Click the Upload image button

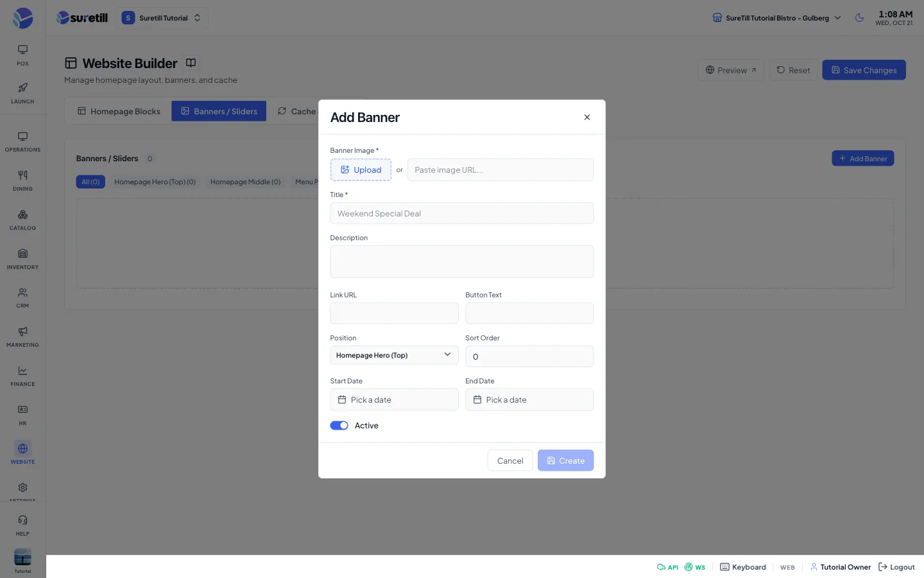point(361,170)
